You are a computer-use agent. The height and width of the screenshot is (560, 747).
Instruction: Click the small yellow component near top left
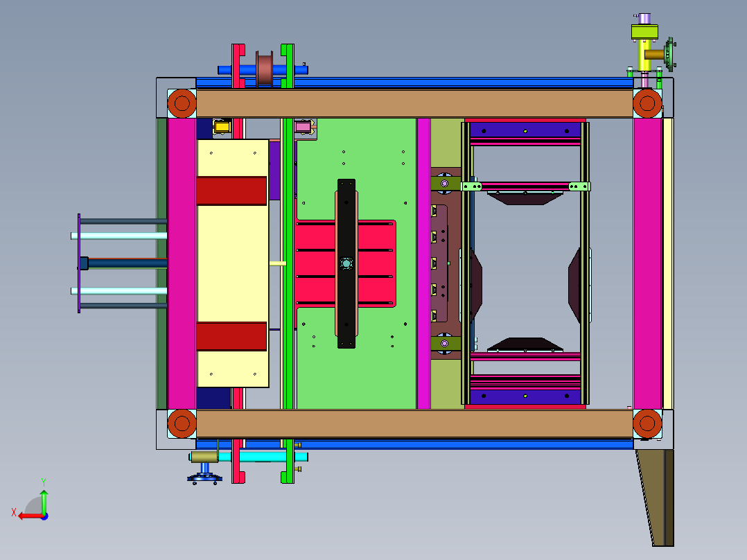(x=222, y=127)
